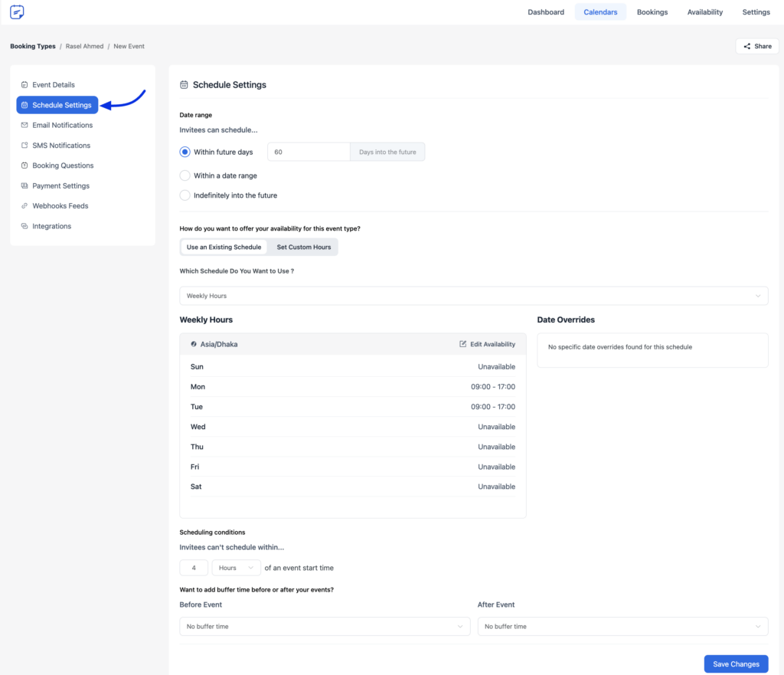
Task: Select the Within future days option
Action: tap(185, 152)
